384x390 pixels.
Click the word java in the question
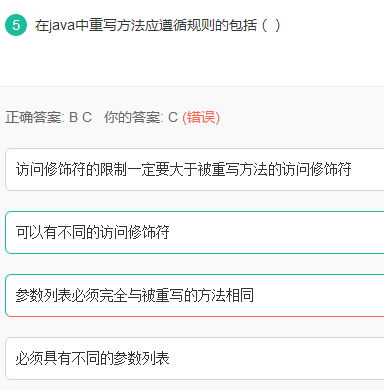click(x=62, y=26)
